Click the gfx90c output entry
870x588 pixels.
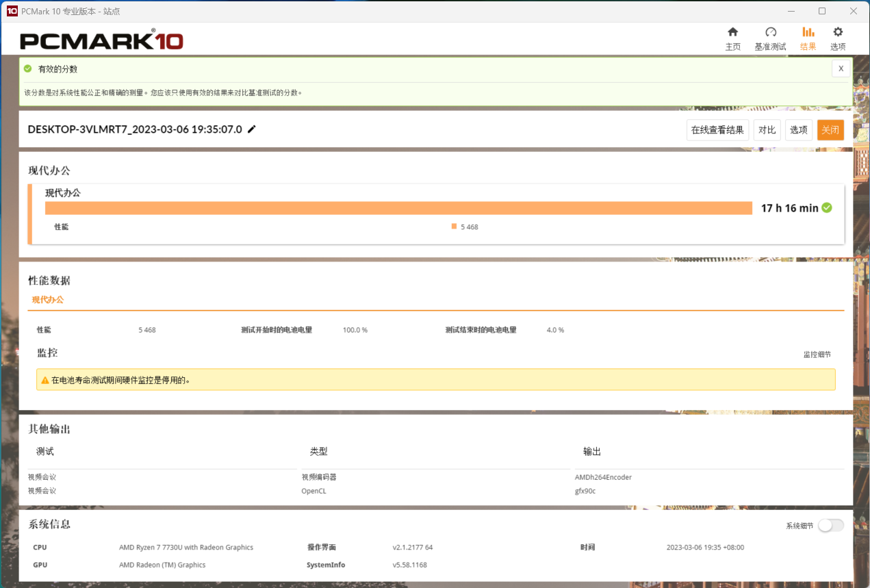pos(585,491)
